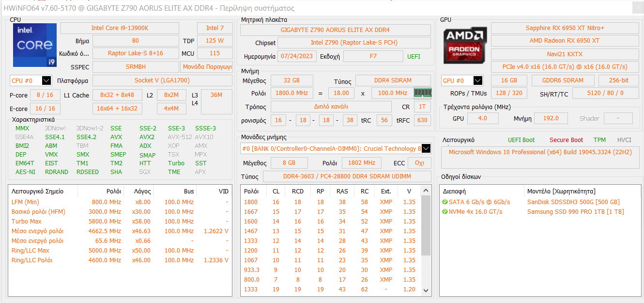
Task: Click green check icon beside SATA 6 Gb/s
Action: [445, 202]
